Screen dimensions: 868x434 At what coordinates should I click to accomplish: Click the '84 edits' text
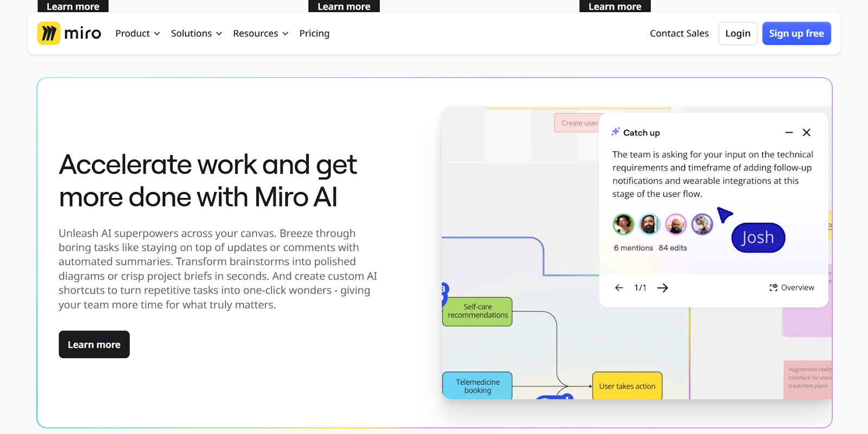(673, 248)
